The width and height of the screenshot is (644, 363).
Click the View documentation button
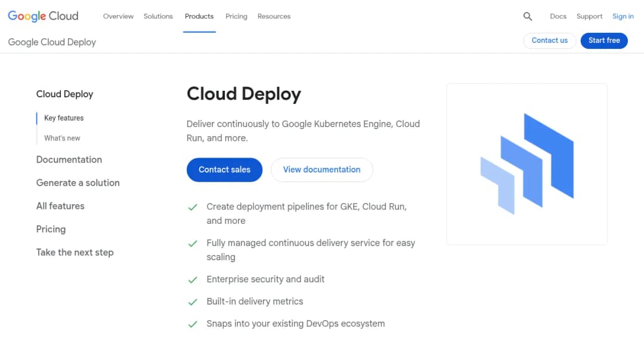[x=321, y=170]
